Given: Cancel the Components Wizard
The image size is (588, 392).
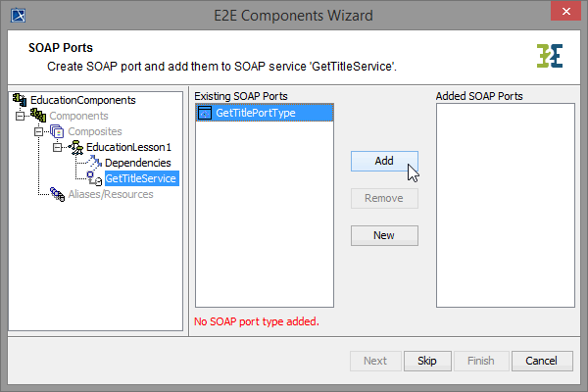Looking at the screenshot, I should pyautogui.click(x=541, y=361).
